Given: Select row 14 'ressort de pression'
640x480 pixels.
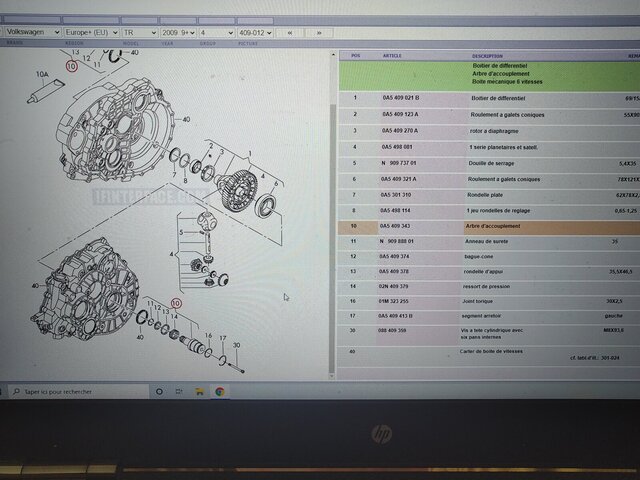Looking at the screenshot, I should [488, 287].
